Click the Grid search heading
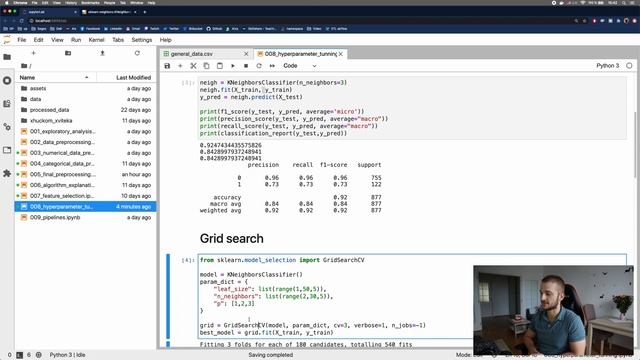640x360 pixels. pyautogui.click(x=231, y=239)
